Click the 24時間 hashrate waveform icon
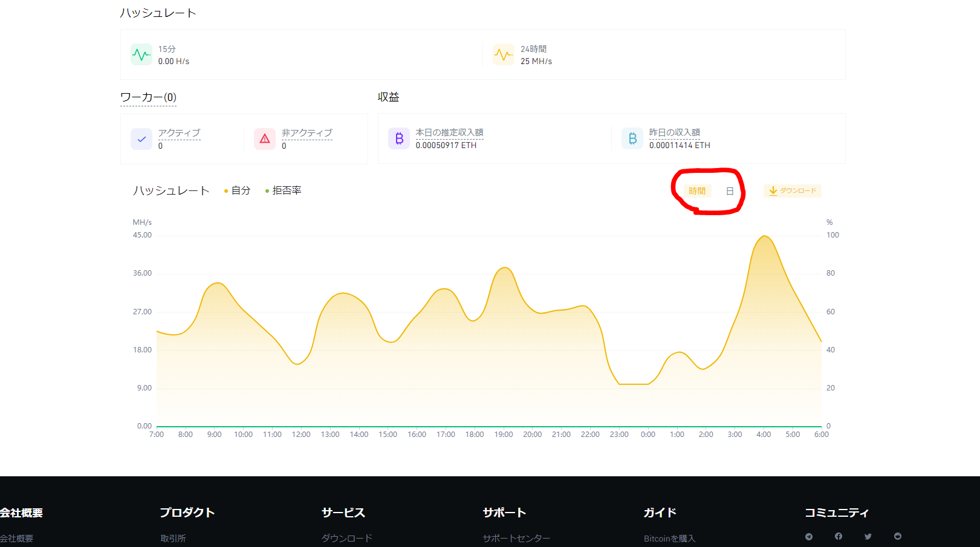 tap(503, 54)
